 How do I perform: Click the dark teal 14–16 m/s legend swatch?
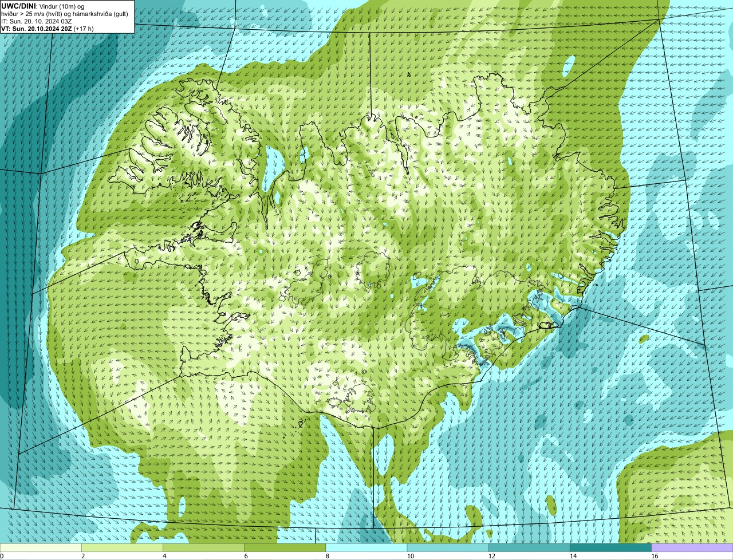(611, 547)
